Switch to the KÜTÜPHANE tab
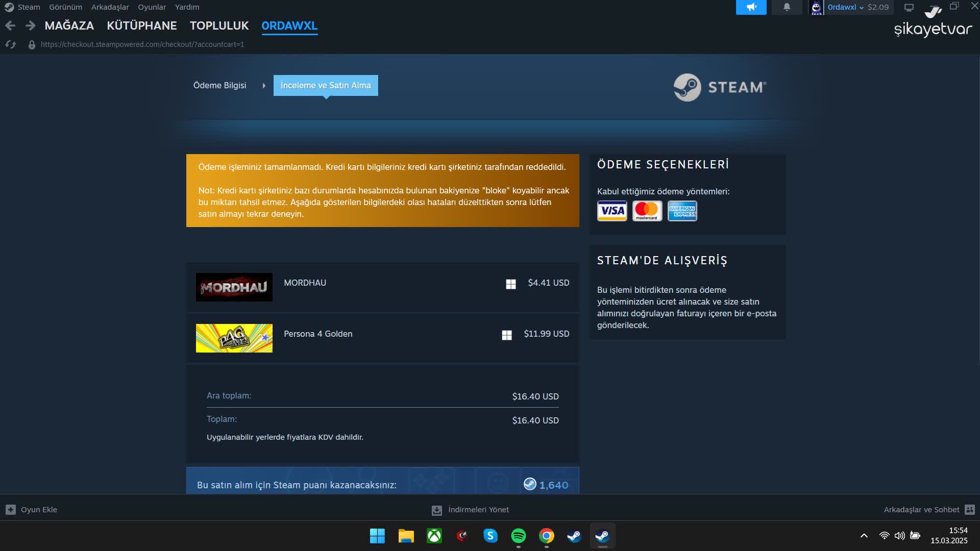This screenshot has width=980, height=551. pyautogui.click(x=142, y=26)
